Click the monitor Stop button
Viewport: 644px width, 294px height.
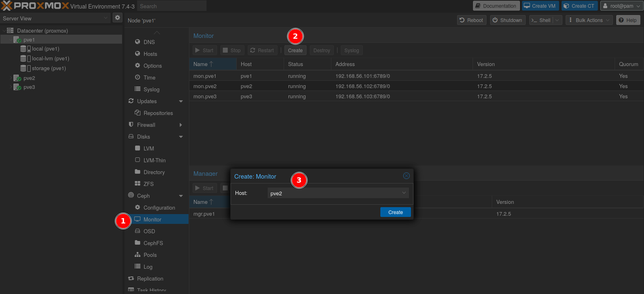pyautogui.click(x=232, y=50)
